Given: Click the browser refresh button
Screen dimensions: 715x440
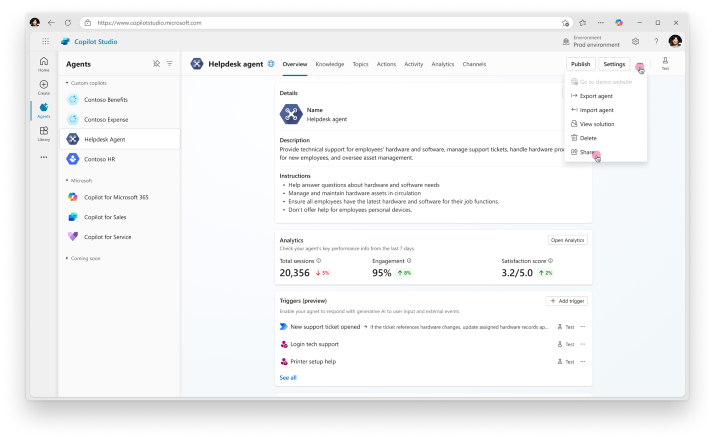Looking at the screenshot, I should 68,22.
